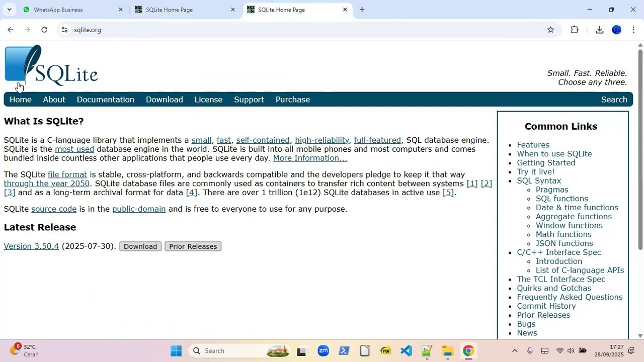644x362 pixels.
Task: Show hidden system tray icons
Action: pos(514,351)
